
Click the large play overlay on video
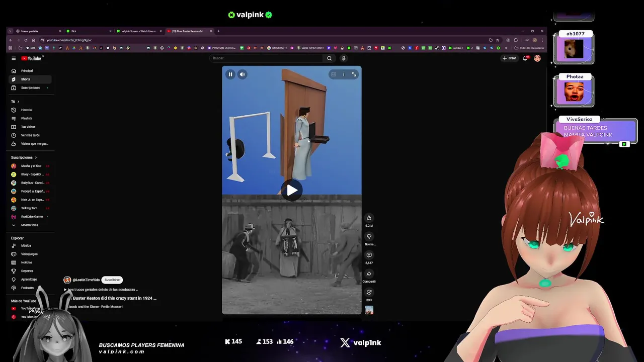[292, 190]
